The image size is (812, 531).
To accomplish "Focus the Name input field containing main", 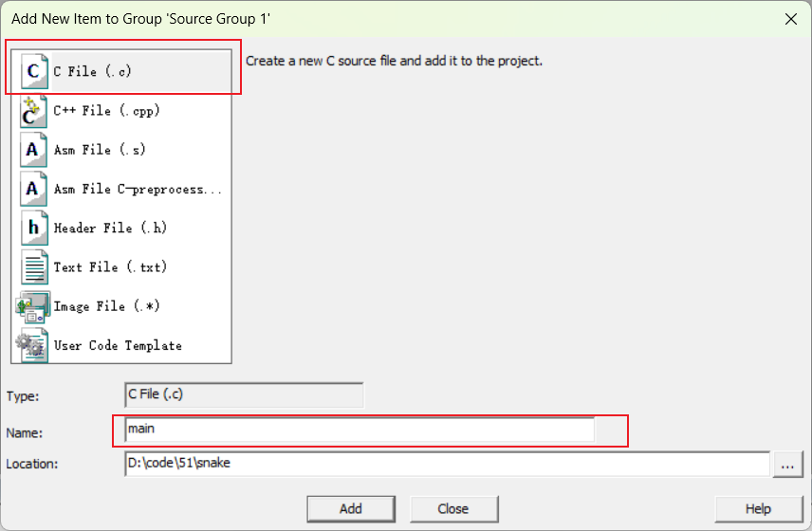I will [x=360, y=430].
